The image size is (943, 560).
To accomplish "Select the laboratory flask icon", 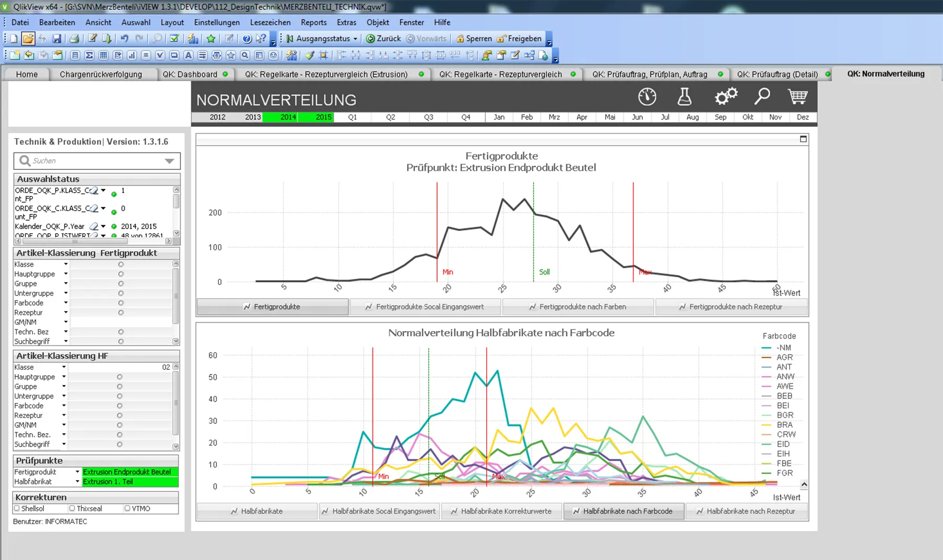I will coord(684,97).
